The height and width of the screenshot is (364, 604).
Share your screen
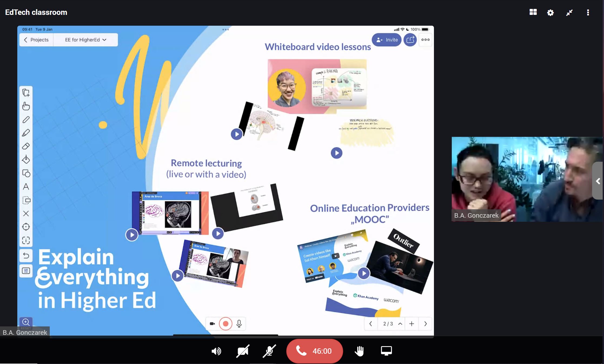click(386, 351)
